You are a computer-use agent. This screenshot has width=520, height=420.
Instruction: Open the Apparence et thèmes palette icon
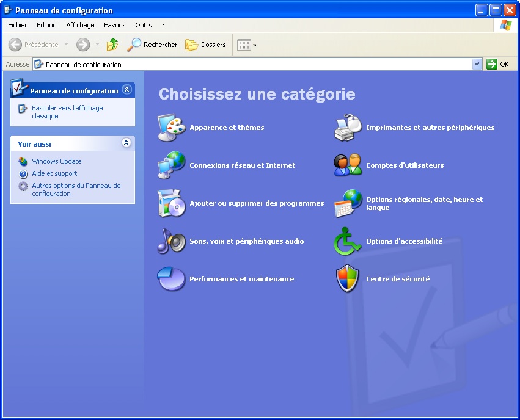pos(171,128)
